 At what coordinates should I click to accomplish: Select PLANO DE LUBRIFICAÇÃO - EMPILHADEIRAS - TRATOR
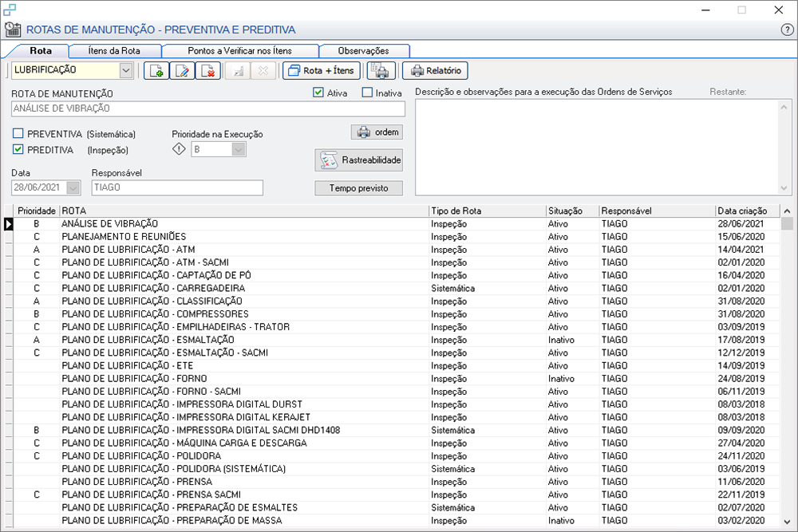[x=397, y=327]
